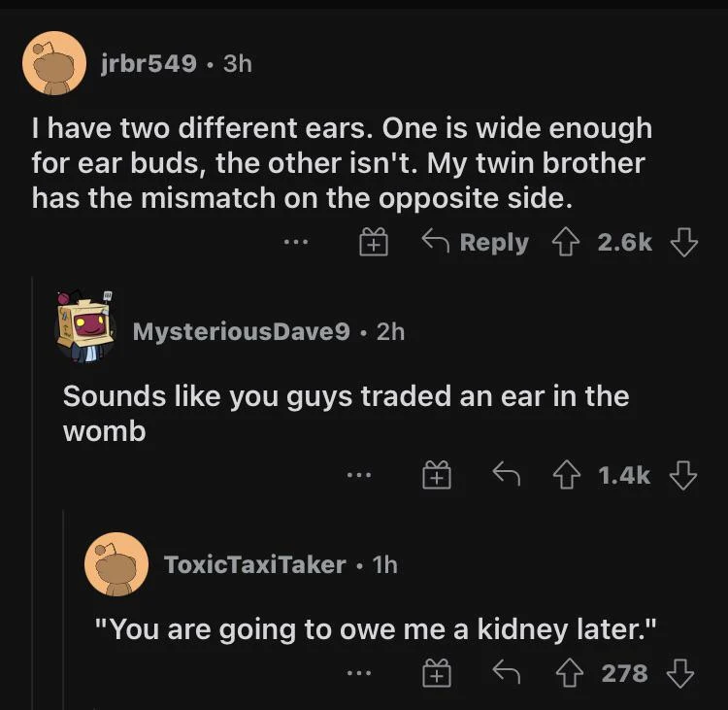Image resolution: width=728 pixels, height=710 pixels.
Task: Open more options for ToxicTaxiTaker's comment
Action: click(x=358, y=672)
